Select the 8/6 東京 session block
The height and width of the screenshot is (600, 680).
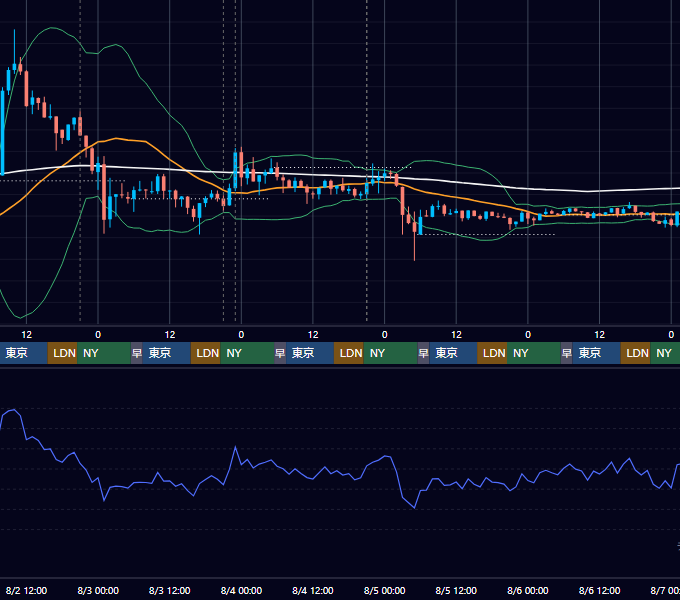pos(596,353)
